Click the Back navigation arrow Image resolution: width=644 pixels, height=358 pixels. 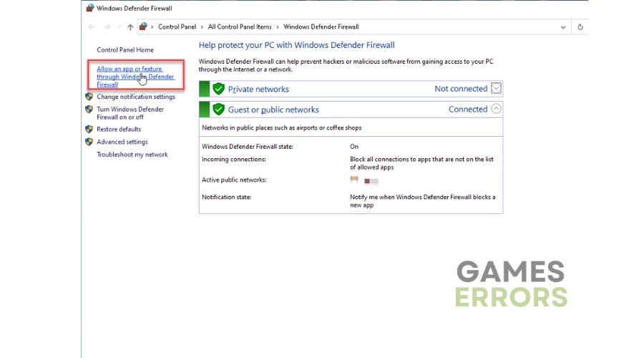[92, 27]
